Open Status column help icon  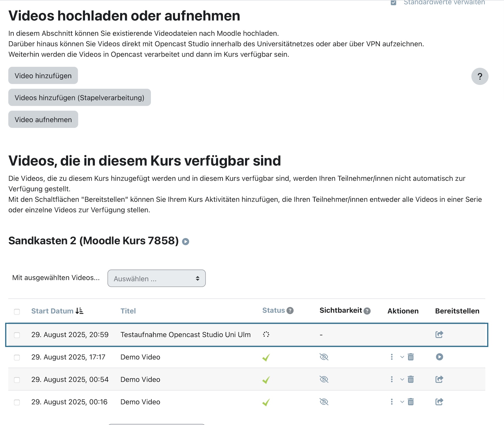[x=290, y=311]
